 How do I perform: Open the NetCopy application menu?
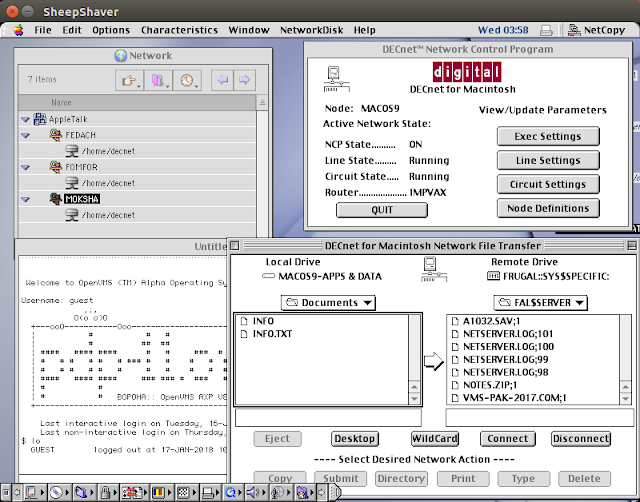click(596, 30)
